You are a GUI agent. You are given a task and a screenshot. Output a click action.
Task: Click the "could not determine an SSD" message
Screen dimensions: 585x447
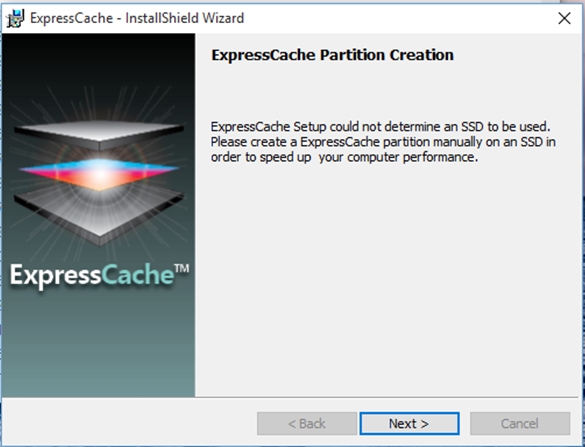(x=383, y=142)
